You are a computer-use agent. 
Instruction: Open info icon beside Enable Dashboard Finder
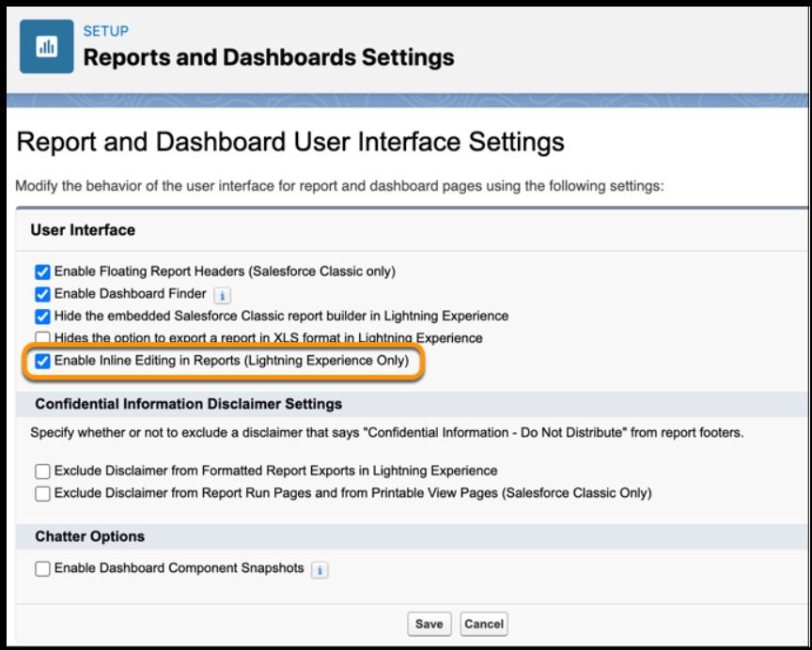point(222,295)
